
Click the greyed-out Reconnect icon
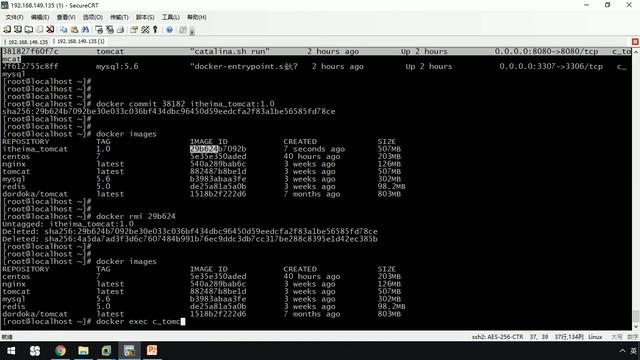40,29
